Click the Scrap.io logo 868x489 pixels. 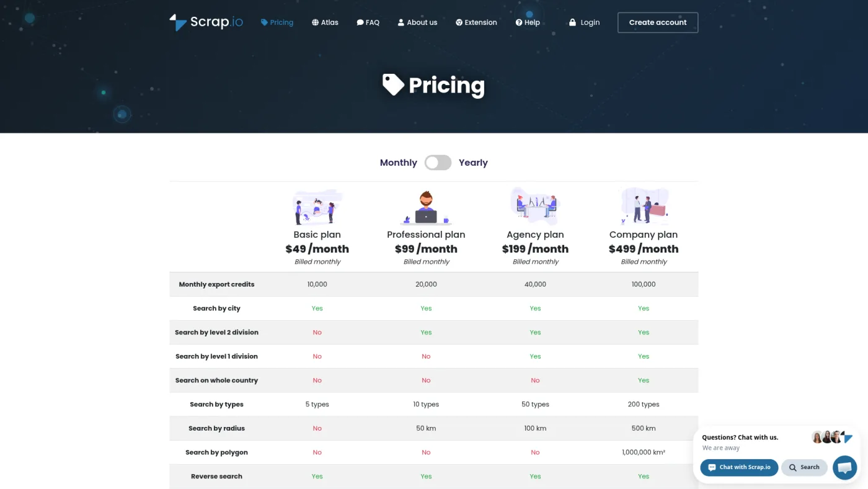pos(206,22)
